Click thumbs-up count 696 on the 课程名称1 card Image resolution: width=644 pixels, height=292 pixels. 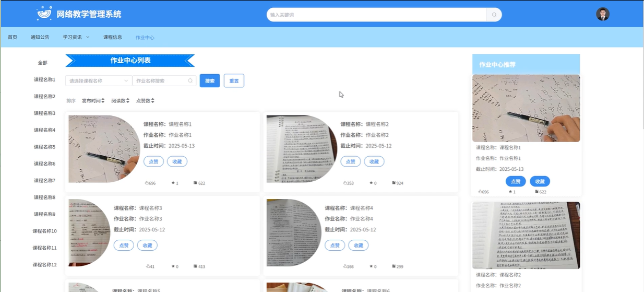[150, 183]
